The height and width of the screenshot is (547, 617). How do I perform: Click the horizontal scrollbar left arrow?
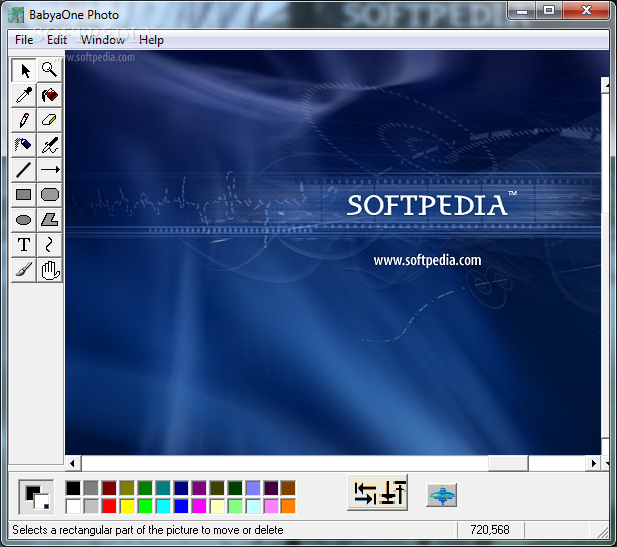73,463
